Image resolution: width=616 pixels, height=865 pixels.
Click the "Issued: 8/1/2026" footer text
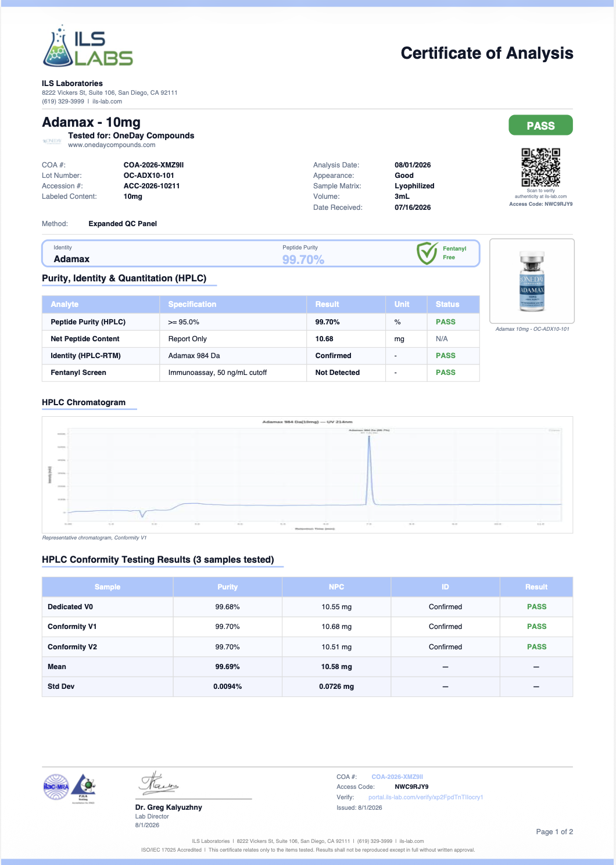[x=359, y=807]
